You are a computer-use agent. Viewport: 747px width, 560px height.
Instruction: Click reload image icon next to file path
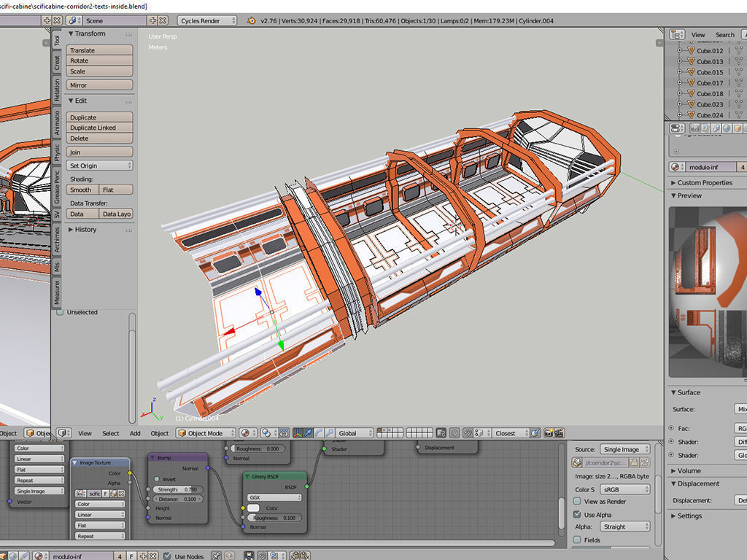click(645, 462)
